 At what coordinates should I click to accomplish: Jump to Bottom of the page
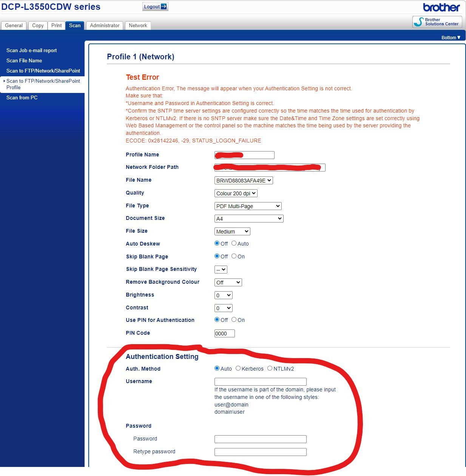[x=451, y=37]
